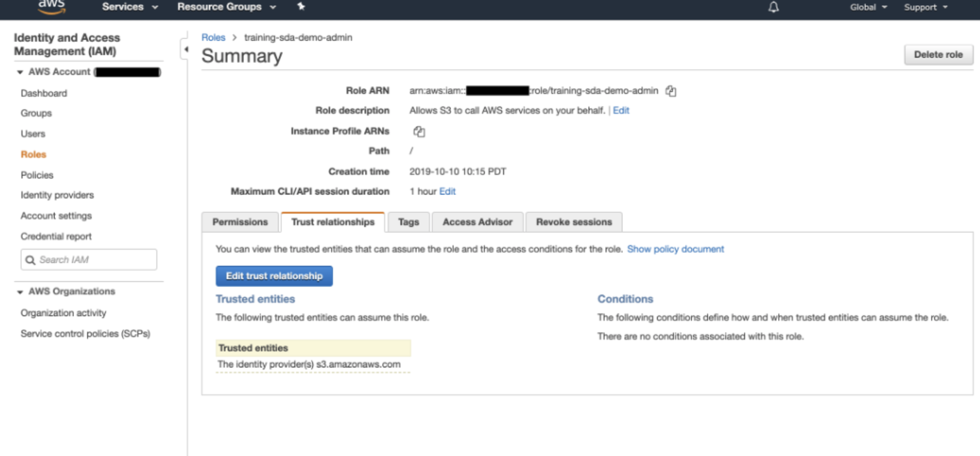Go to the Revoke sessions tab
The image size is (980, 456).
(574, 222)
